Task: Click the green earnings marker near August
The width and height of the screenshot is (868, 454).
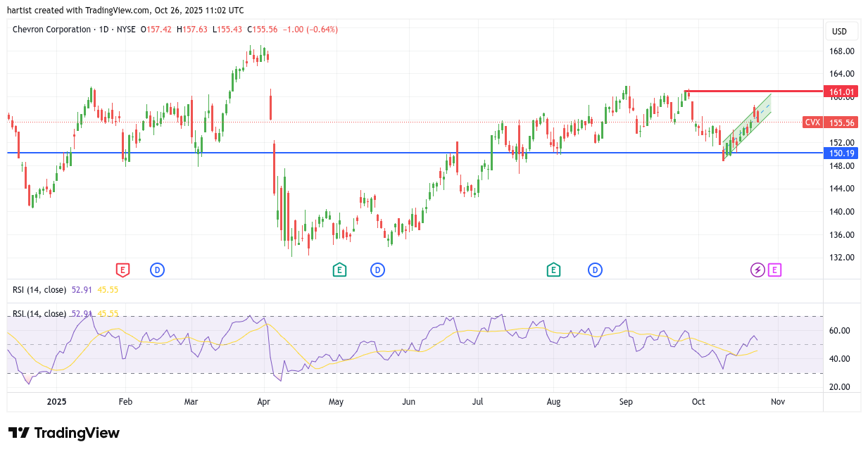Action: pos(553,270)
